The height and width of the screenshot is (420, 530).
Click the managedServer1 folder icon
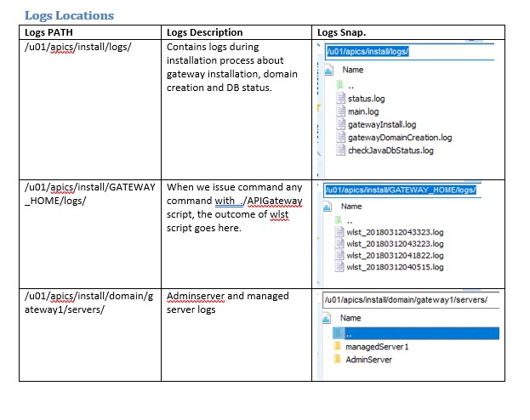(338, 347)
